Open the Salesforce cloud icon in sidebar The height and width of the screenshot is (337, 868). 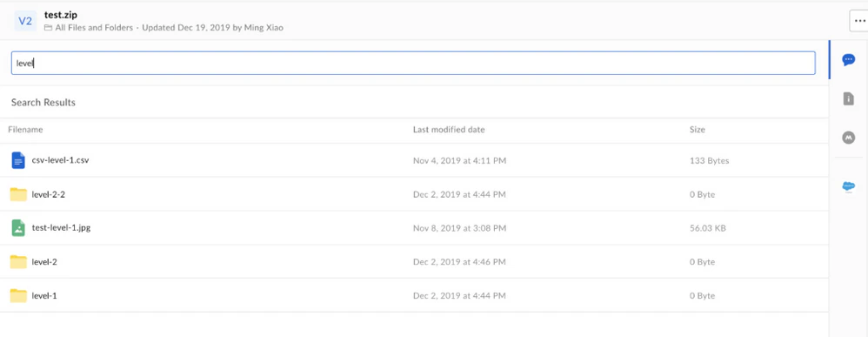[x=848, y=187]
